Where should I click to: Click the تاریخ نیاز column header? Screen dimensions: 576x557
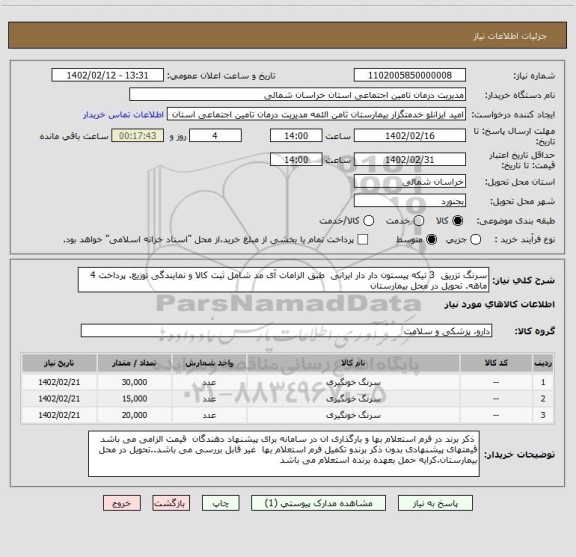coord(59,363)
